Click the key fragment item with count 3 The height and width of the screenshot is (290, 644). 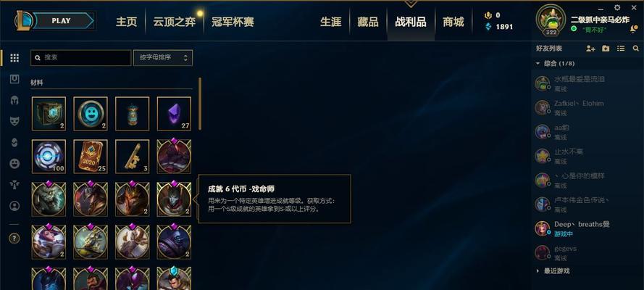tap(132, 156)
